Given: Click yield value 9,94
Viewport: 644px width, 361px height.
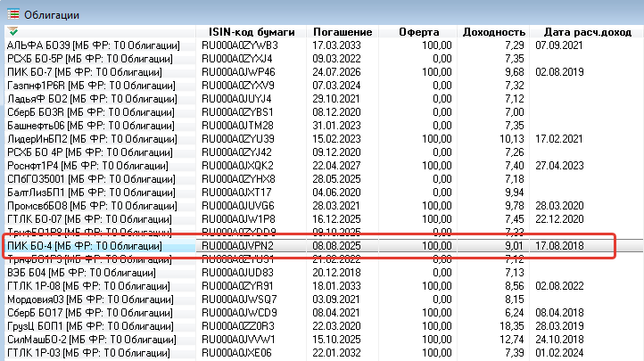Looking at the screenshot, I should (x=514, y=192).
